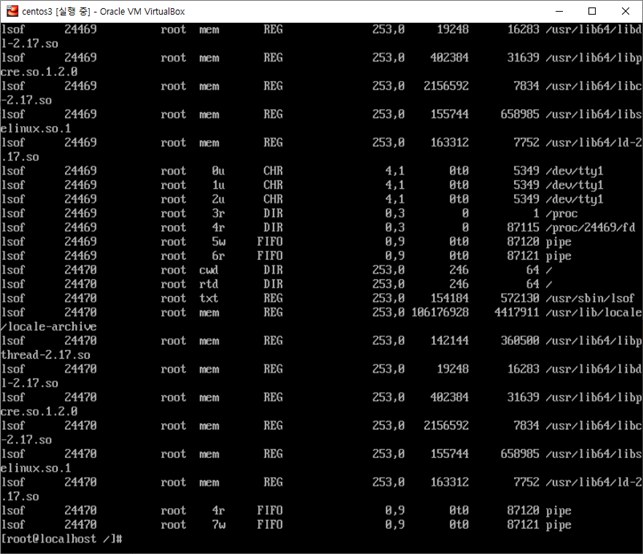Minimize the centos3 VirtualBox window
The width and height of the screenshot is (643, 554).
[x=559, y=11]
